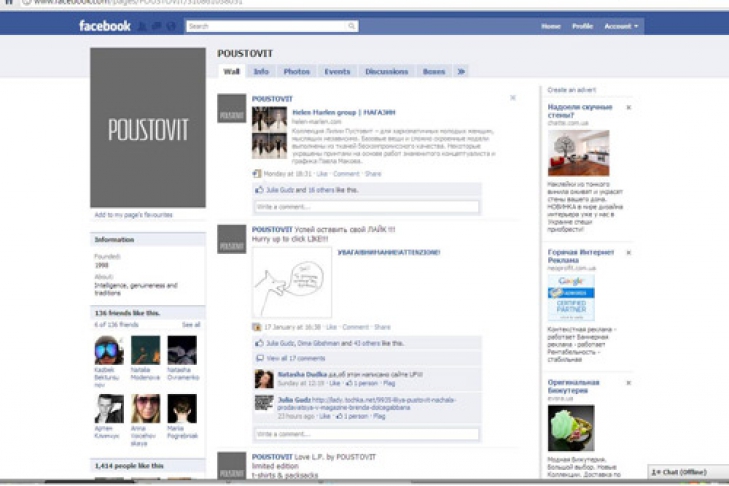729x486 pixels.
Task: Expand more tabs with the double arrow
Action: 461,72
